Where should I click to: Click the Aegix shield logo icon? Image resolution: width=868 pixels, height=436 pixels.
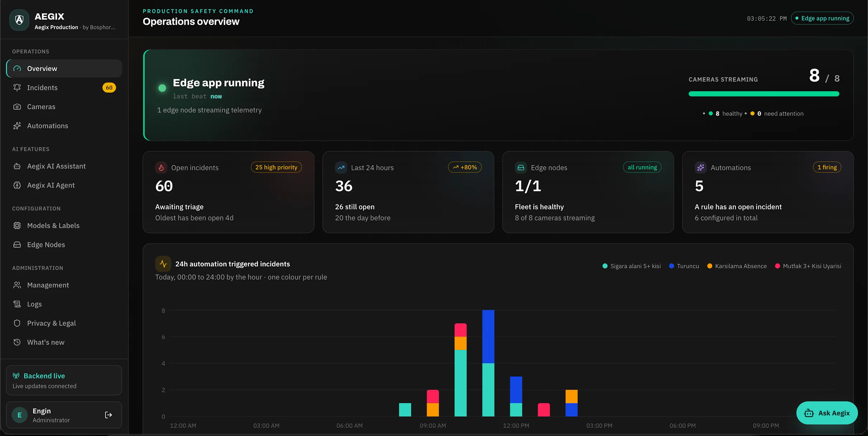(19, 20)
